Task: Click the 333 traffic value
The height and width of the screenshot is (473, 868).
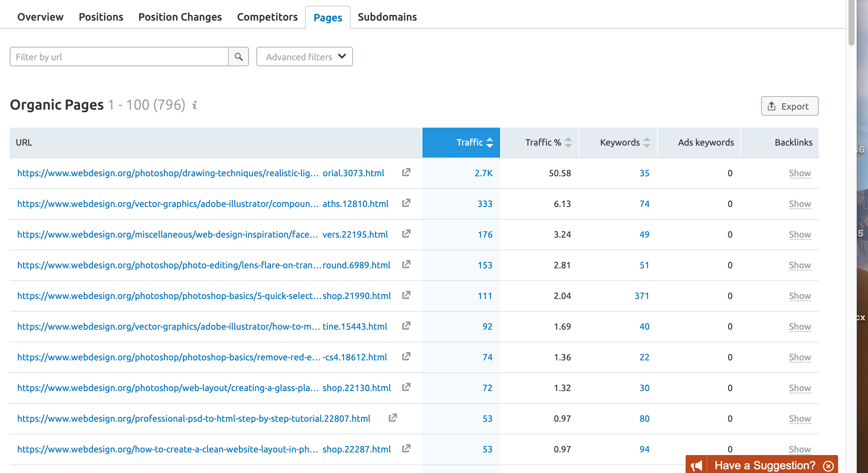Action: [485, 204]
